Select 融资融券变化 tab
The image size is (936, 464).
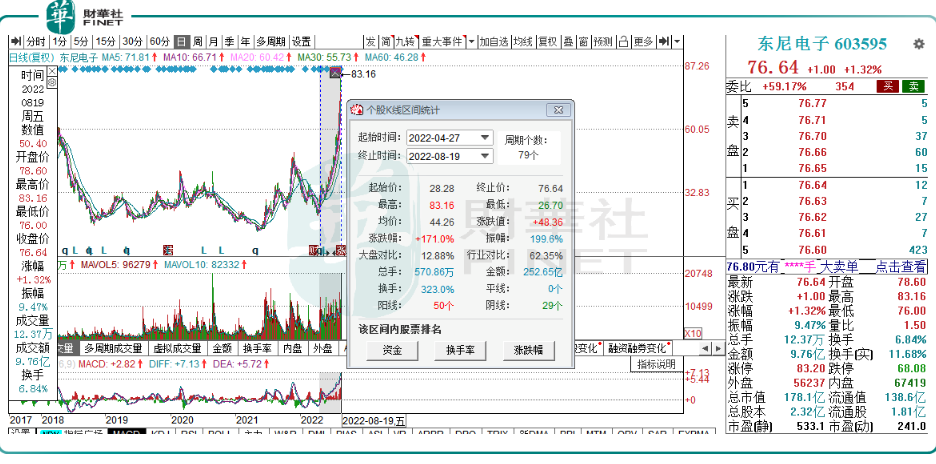pyautogui.click(x=637, y=348)
